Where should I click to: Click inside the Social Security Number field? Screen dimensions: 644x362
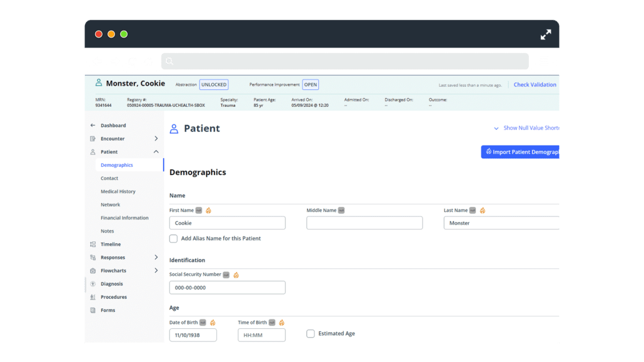click(227, 287)
